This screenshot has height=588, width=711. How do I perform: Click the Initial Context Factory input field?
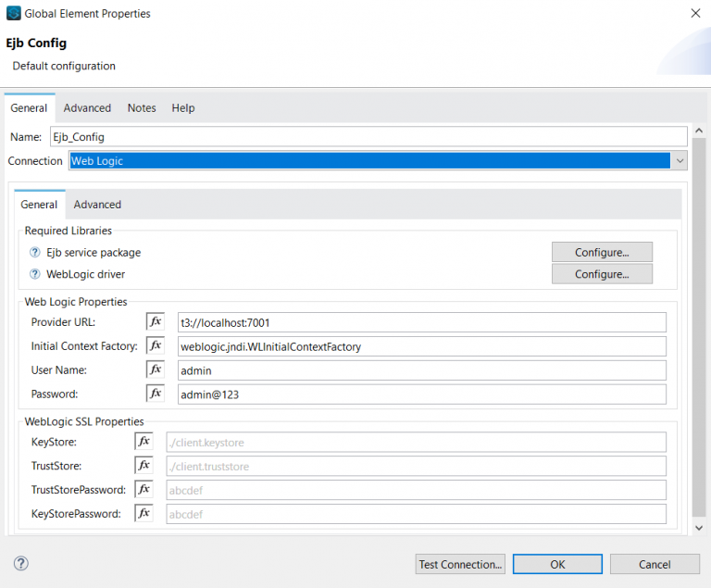coord(422,346)
